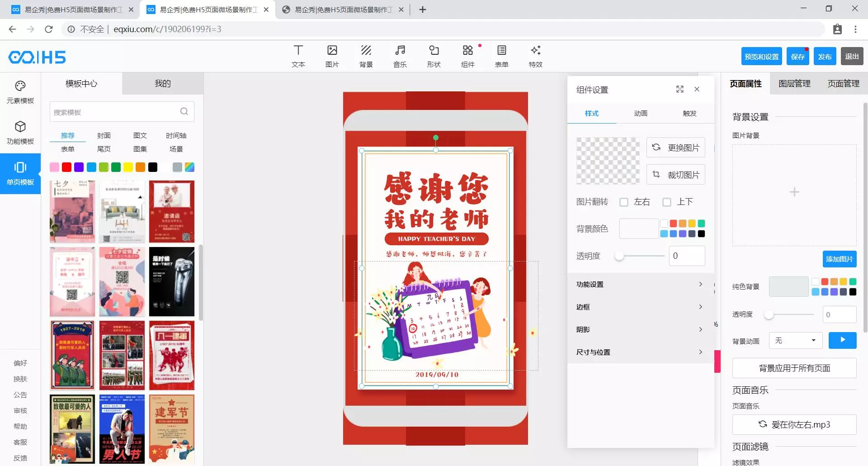Screen dimensions: 868x466
Task: Click the 退出 exit button
Action: [x=852, y=57]
